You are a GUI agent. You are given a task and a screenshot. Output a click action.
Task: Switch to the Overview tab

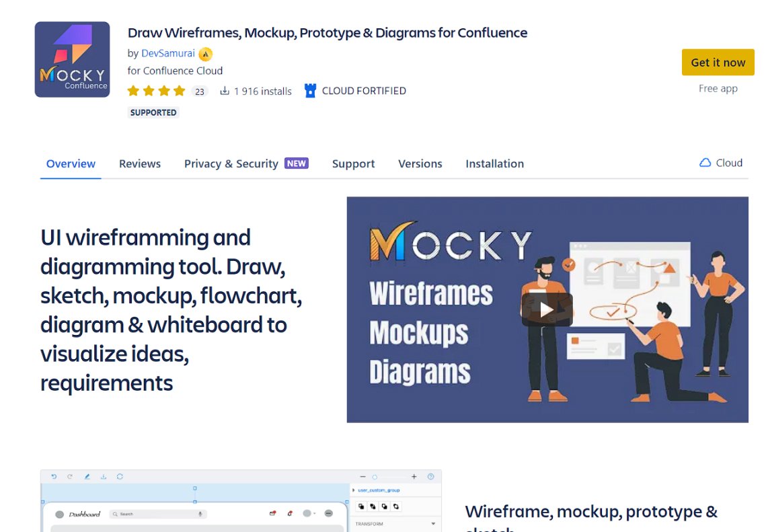coord(71,163)
